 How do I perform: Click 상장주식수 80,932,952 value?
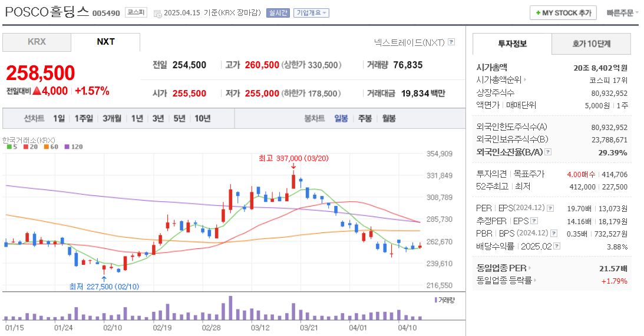609,93
